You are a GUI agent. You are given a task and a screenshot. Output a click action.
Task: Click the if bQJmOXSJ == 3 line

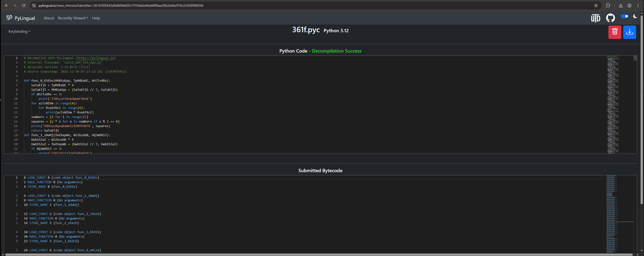47,149
